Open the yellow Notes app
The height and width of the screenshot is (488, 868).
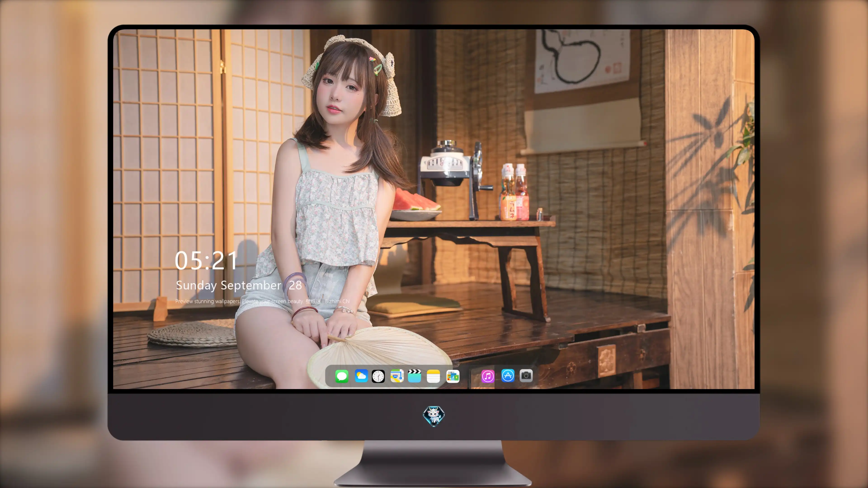tap(433, 376)
